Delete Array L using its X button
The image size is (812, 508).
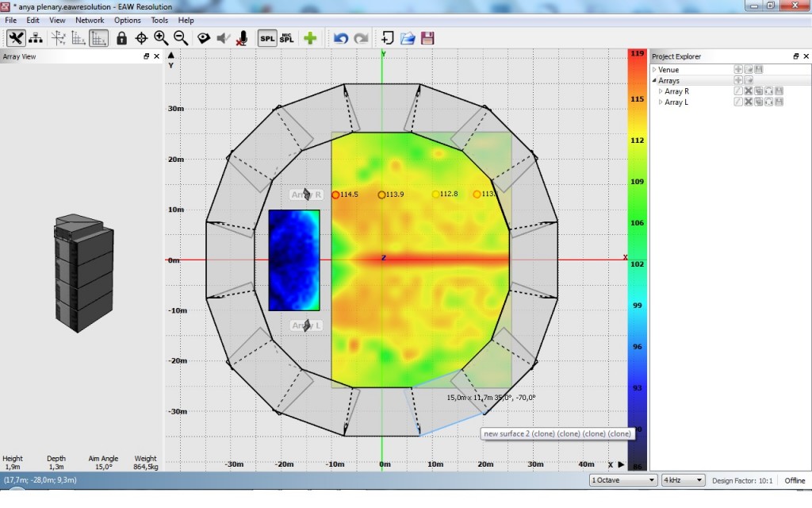tap(748, 102)
